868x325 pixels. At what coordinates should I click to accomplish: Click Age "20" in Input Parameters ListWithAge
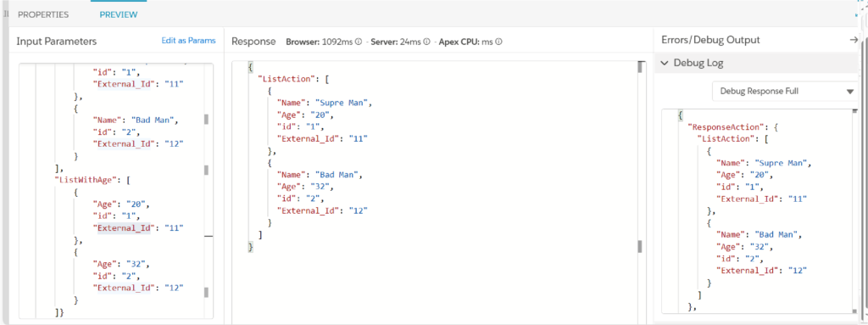pyautogui.click(x=135, y=204)
